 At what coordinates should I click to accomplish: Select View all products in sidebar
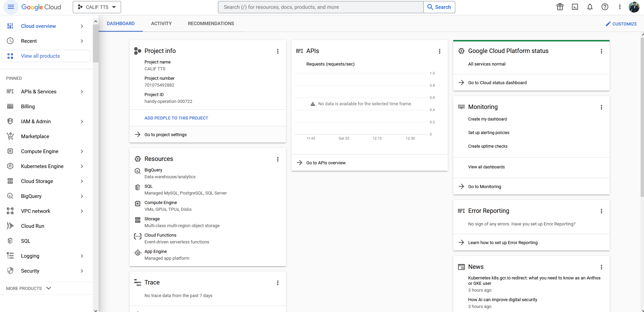point(46,56)
